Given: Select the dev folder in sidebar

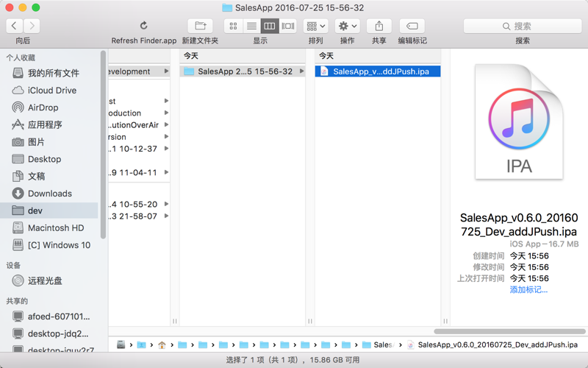Looking at the screenshot, I should (49, 210).
